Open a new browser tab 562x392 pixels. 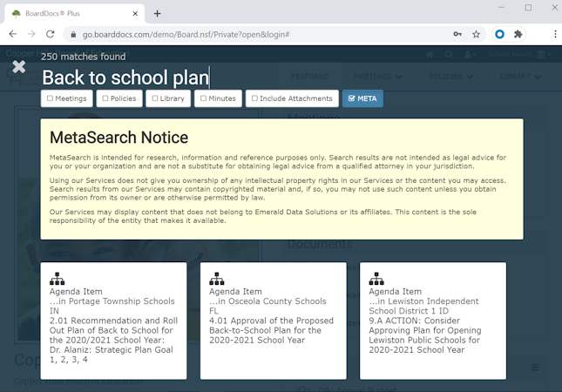coord(157,14)
